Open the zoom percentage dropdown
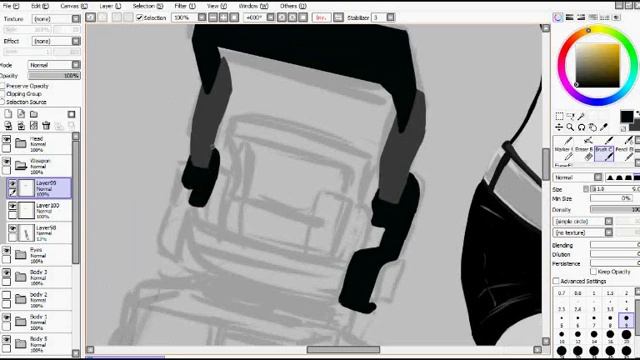The image size is (640, 360). pos(202,18)
